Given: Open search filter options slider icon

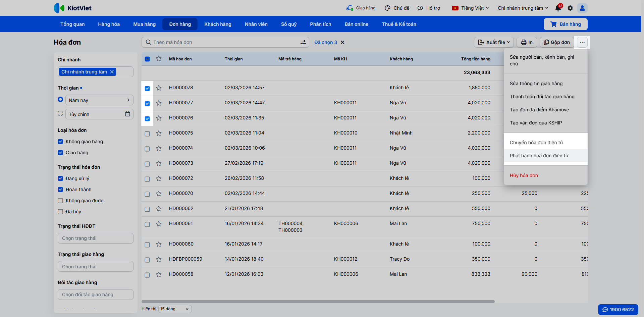Looking at the screenshot, I should [303, 42].
